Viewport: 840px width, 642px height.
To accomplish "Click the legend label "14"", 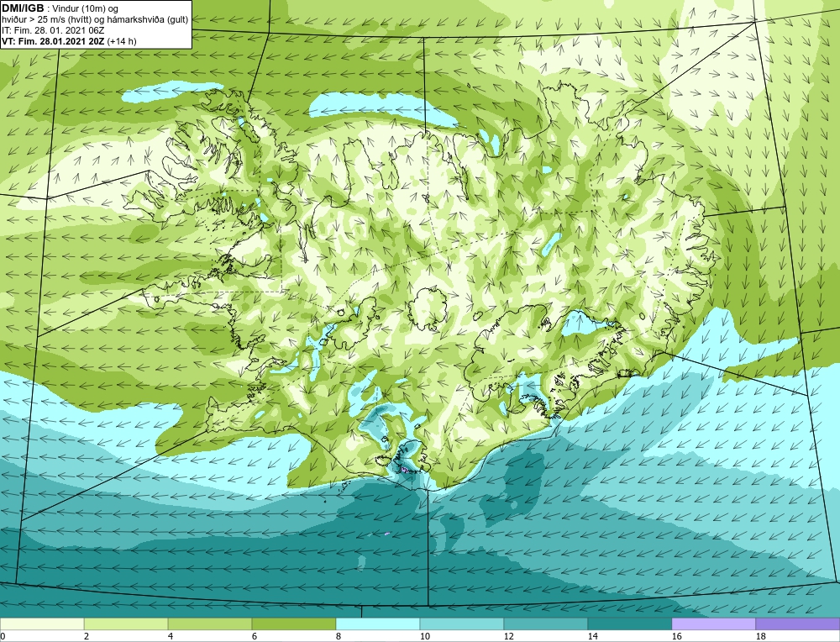I will [593, 637].
